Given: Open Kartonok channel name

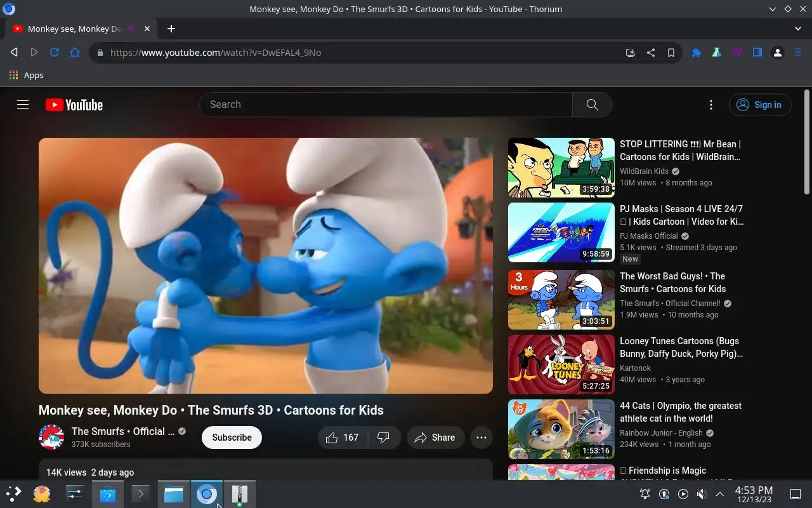Looking at the screenshot, I should [635, 368].
